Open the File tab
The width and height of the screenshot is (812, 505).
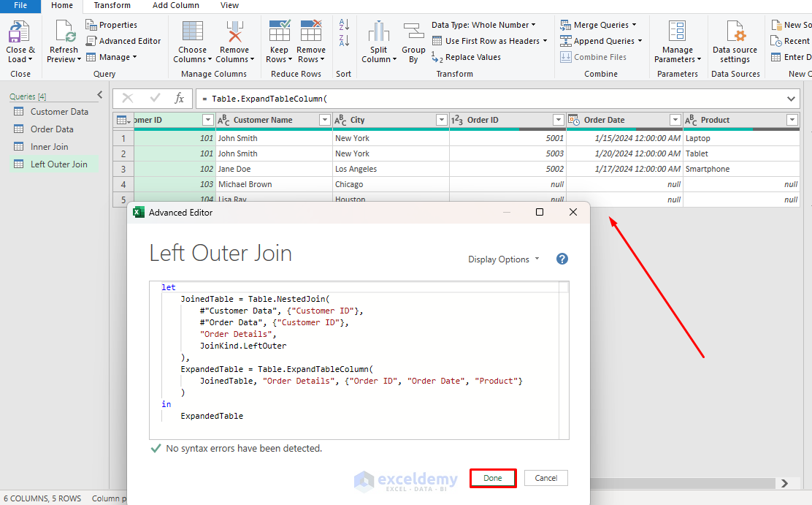(20, 6)
